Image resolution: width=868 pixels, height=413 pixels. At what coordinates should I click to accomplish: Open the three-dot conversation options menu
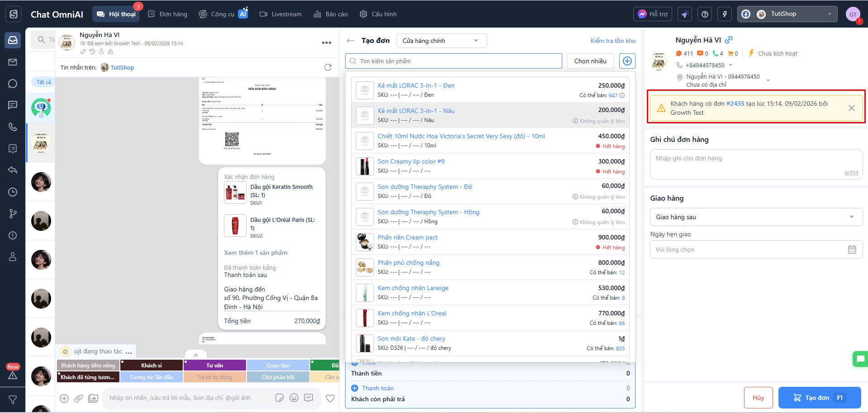[326, 42]
